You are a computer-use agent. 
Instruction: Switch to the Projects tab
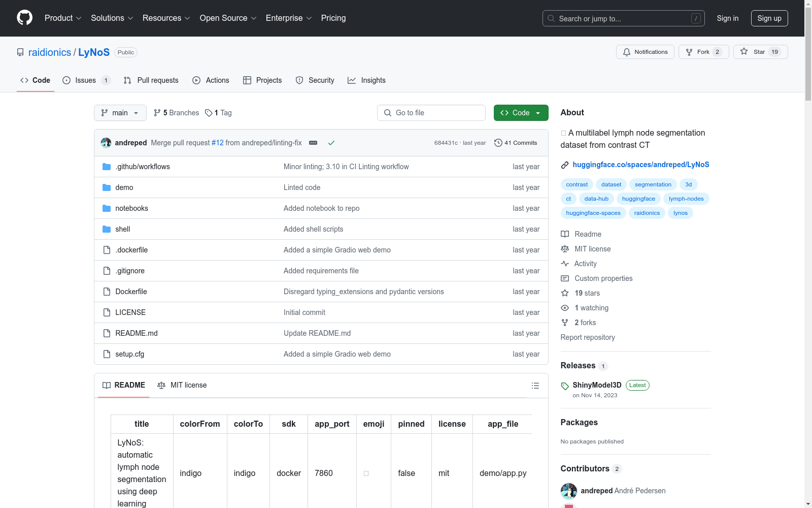pyautogui.click(x=262, y=80)
